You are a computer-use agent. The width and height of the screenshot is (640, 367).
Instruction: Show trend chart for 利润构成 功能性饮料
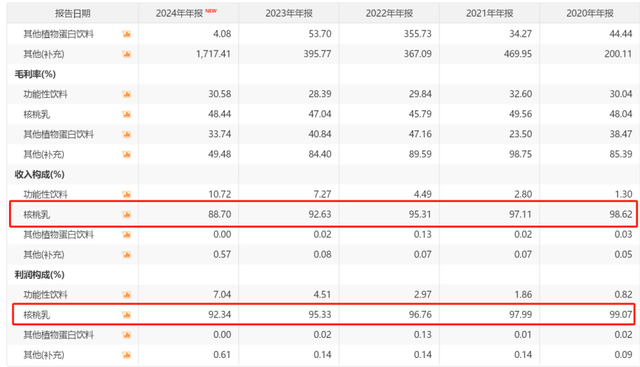(x=127, y=295)
